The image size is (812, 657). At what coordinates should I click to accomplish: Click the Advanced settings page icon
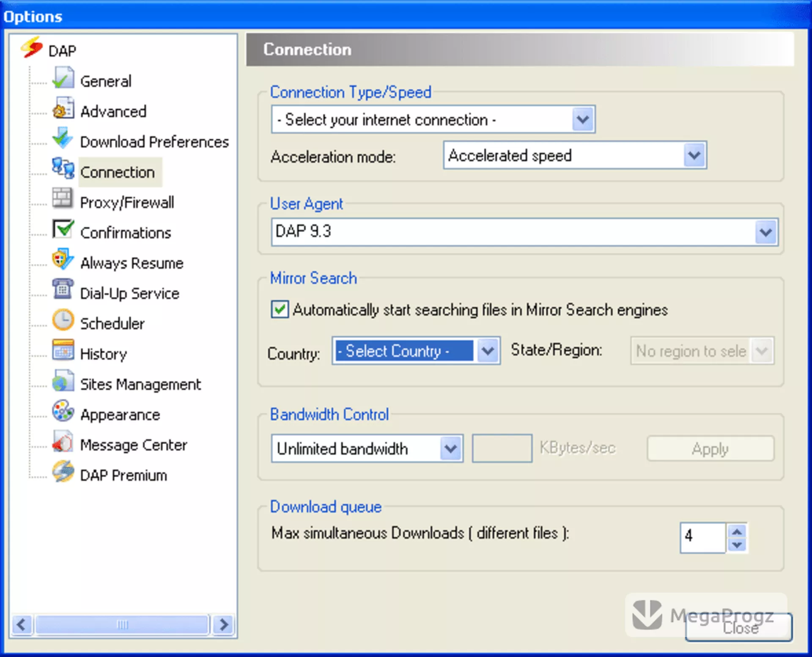coord(63,108)
